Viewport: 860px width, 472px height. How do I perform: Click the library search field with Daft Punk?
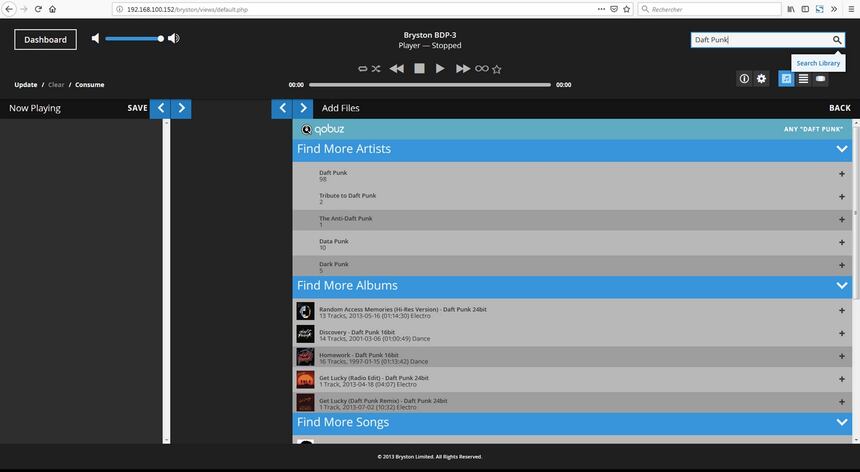(x=761, y=39)
